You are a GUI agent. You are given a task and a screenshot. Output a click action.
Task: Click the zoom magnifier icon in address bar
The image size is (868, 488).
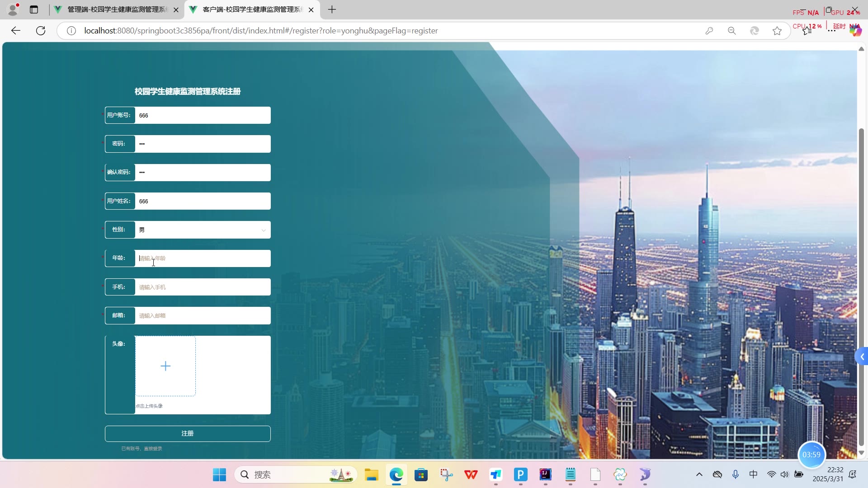click(731, 31)
